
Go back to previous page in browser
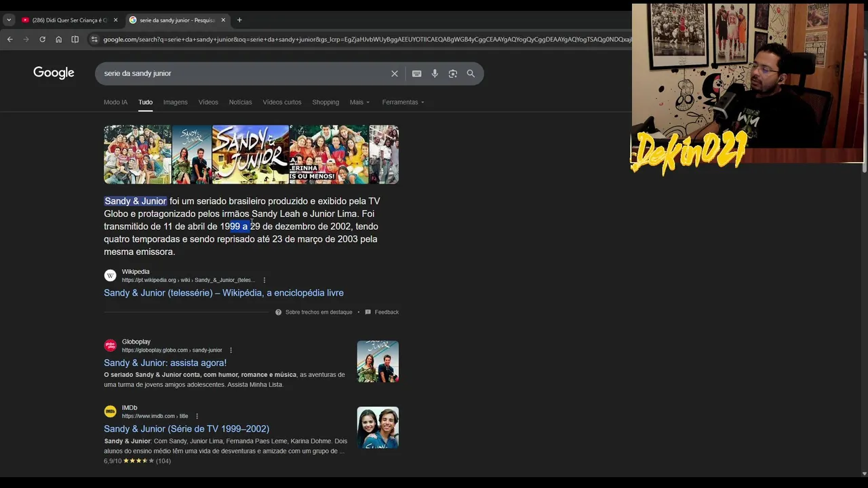point(9,39)
